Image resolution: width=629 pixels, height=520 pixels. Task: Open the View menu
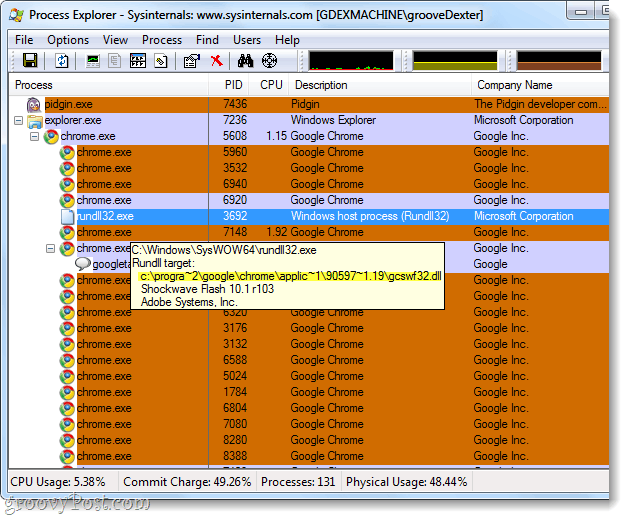click(115, 40)
